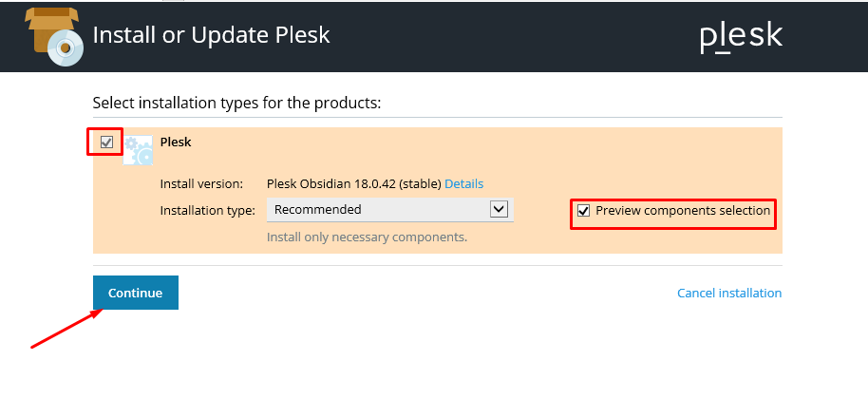This screenshot has width=868, height=399.
Task: Click the Install only necessary components hint
Action: click(x=367, y=237)
